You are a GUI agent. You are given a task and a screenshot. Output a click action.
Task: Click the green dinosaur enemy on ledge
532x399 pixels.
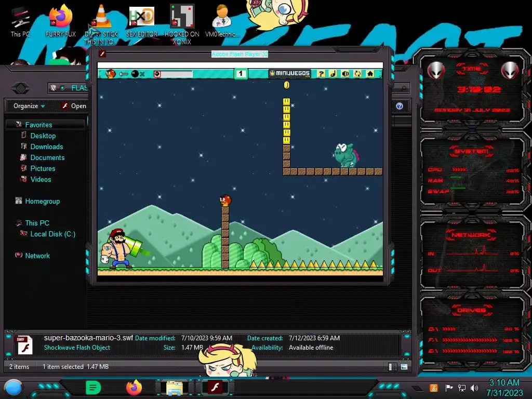pos(346,155)
